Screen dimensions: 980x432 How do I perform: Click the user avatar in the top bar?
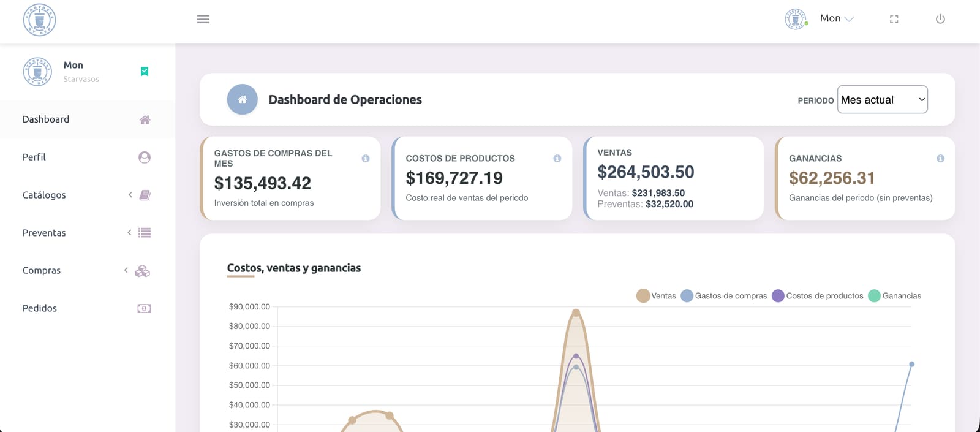[x=796, y=19]
